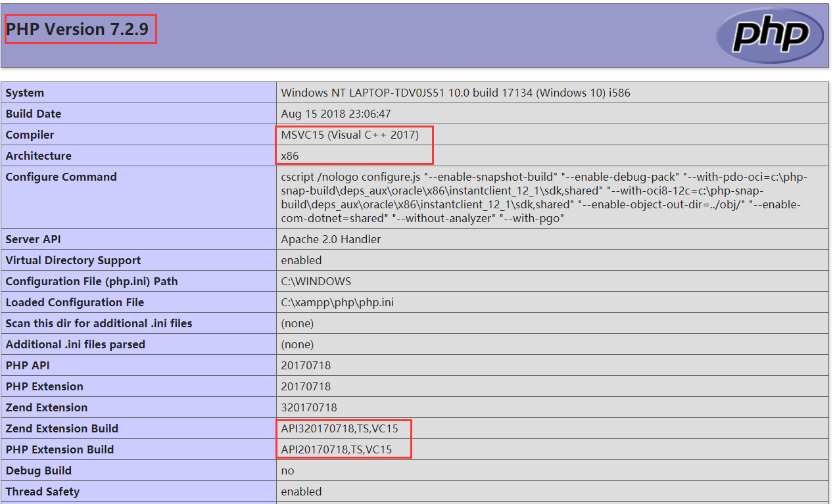Select the "Thread Safety" row label
The height and width of the screenshot is (504, 835).
coord(43,492)
